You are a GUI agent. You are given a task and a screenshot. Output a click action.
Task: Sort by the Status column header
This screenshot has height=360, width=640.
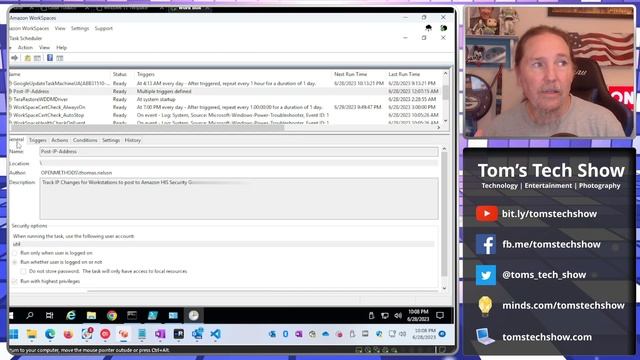coord(120,74)
